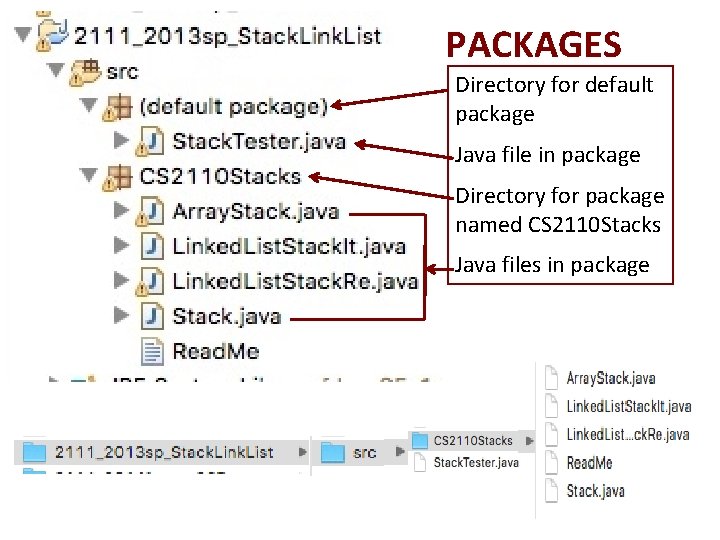The height and width of the screenshot is (540, 720).
Task: Click the ReadMe text file icon
Action: (152, 351)
